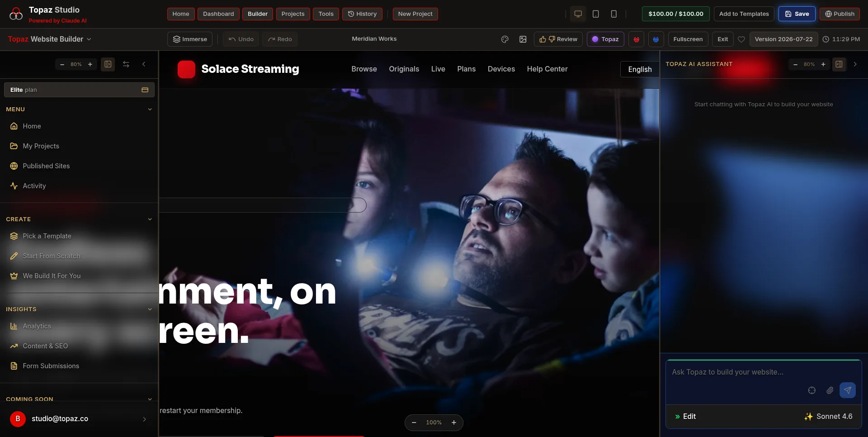This screenshot has width=868, height=437.
Task: Switch to mobile phone preview icon
Action: point(613,14)
